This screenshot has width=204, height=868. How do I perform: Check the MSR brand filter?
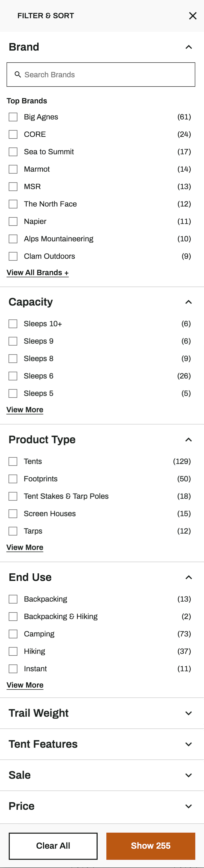click(13, 186)
